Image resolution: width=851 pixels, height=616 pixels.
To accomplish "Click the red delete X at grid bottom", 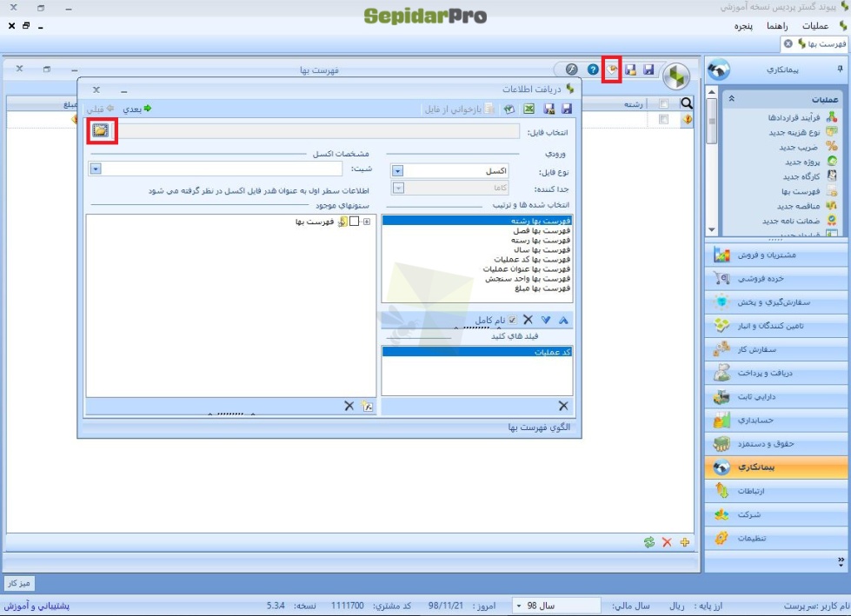I will click(x=667, y=542).
